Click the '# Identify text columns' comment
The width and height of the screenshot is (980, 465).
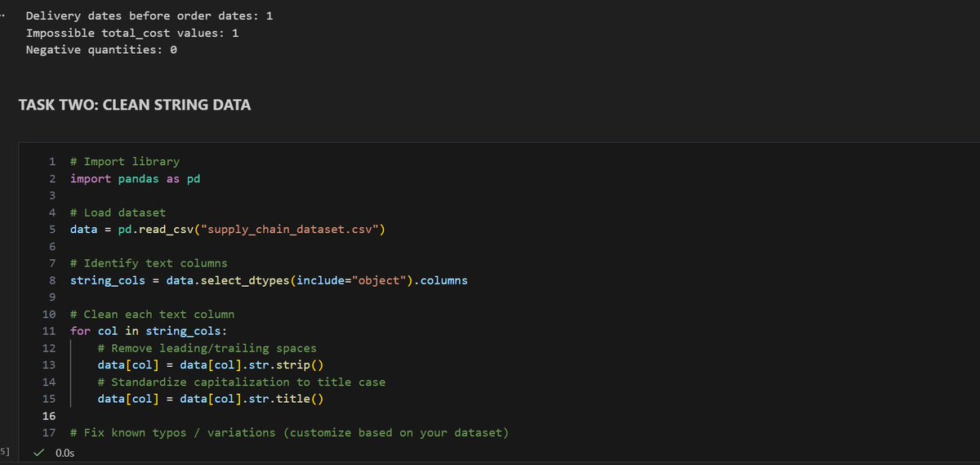(x=149, y=263)
